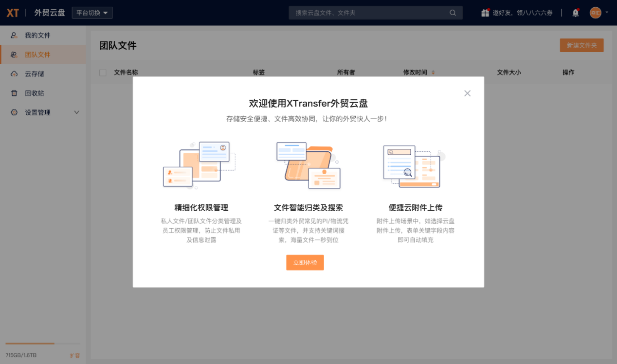Click the gift box icon
Screen dimensions: 617x364
[485, 13]
